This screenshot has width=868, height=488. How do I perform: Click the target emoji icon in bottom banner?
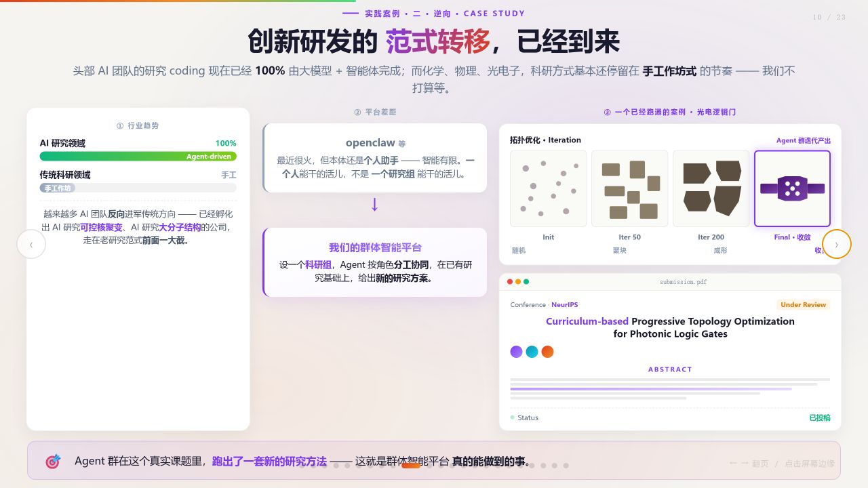(x=53, y=462)
